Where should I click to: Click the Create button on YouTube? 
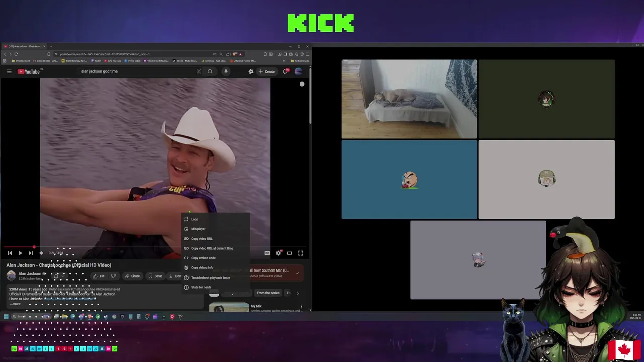tap(267, 71)
